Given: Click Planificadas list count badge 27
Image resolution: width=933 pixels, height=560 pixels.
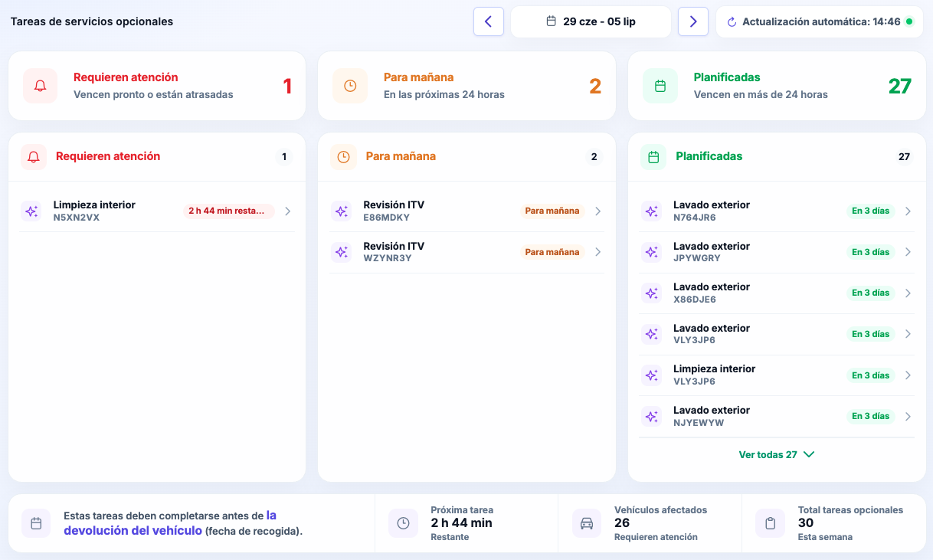Looking at the screenshot, I should click(904, 157).
